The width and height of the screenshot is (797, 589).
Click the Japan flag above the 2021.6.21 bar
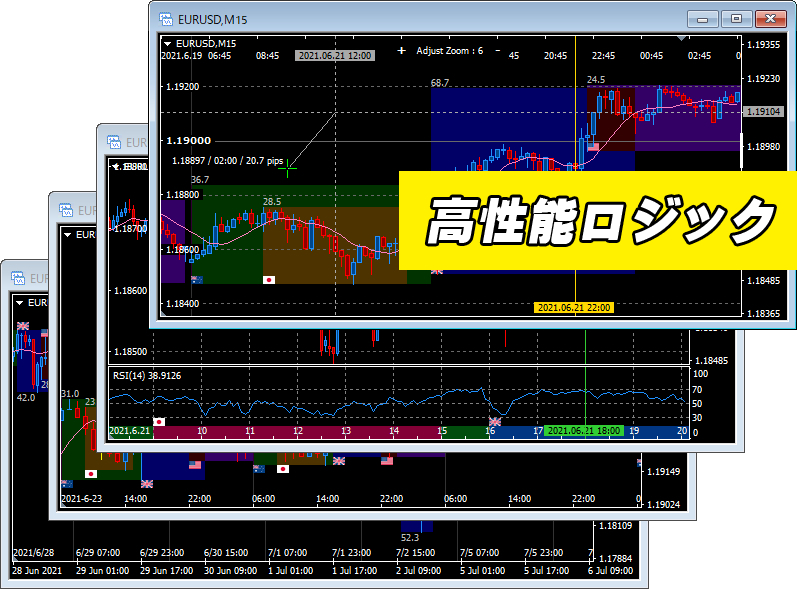click(x=159, y=422)
